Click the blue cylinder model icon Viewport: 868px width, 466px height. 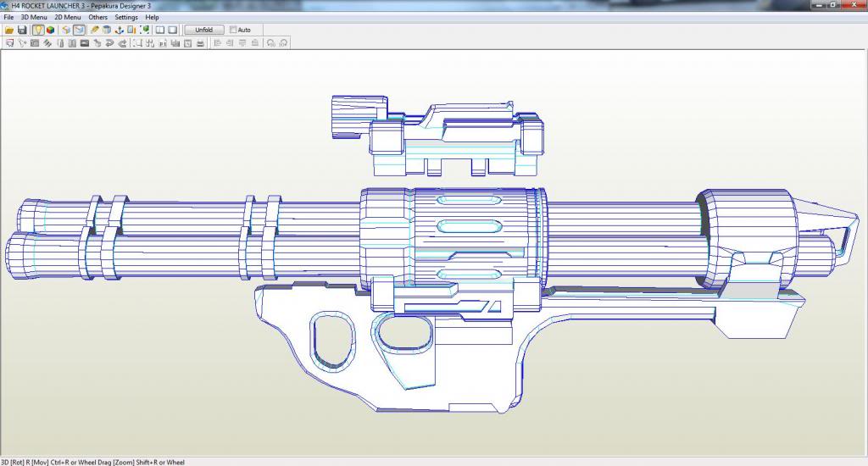pos(107,30)
